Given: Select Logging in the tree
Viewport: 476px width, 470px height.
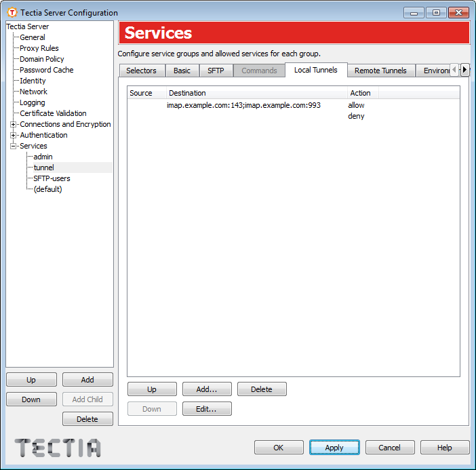Looking at the screenshot, I should 33,102.
